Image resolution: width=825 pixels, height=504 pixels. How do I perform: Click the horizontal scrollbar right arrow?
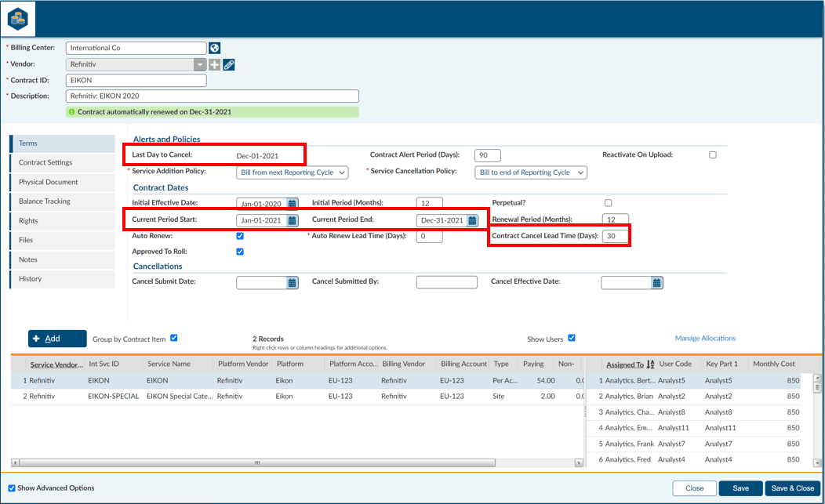click(x=579, y=463)
